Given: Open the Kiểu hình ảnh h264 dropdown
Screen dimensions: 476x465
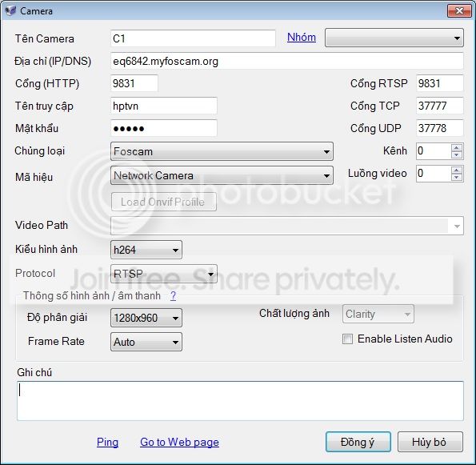Looking at the screenshot, I should point(146,250).
